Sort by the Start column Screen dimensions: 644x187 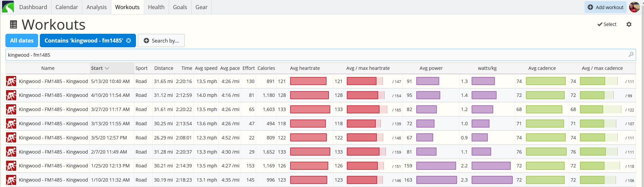(100, 68)
